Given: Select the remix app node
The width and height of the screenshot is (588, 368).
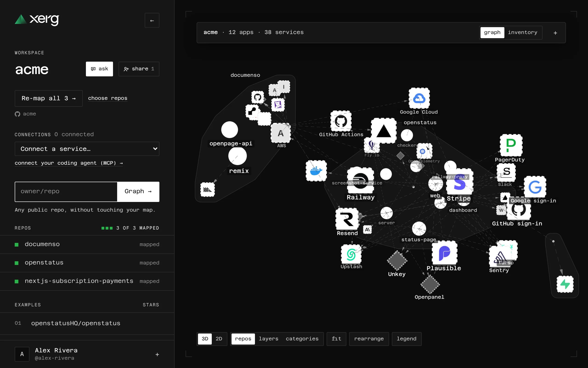Looking at the screenshot, I should point(237,156).
